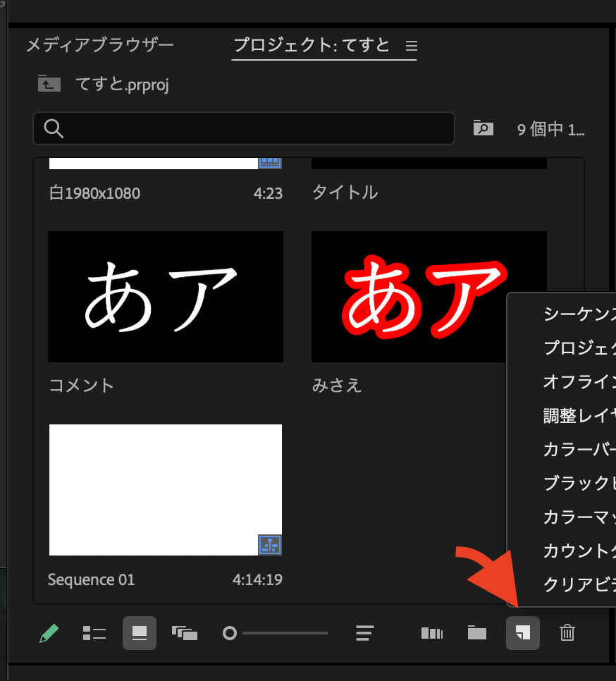Click the みさえ item label
The height and width of the screenshot is (681, 616).
pyautogui.click(x=337, y=385)
